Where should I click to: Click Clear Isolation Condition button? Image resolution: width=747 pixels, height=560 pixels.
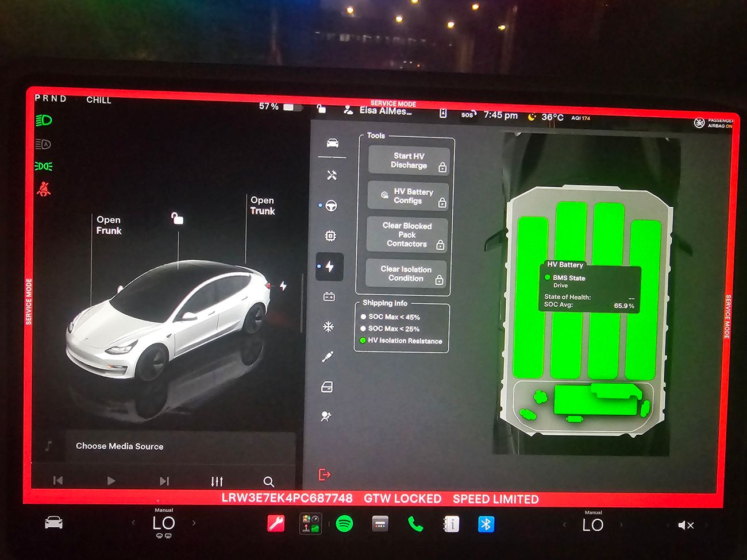tap(406, 273)
